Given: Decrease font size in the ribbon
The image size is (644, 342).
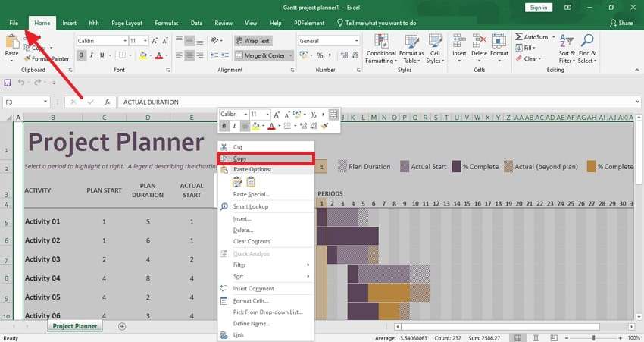Looking at the screenshot, I should click(x=165, y=41).
